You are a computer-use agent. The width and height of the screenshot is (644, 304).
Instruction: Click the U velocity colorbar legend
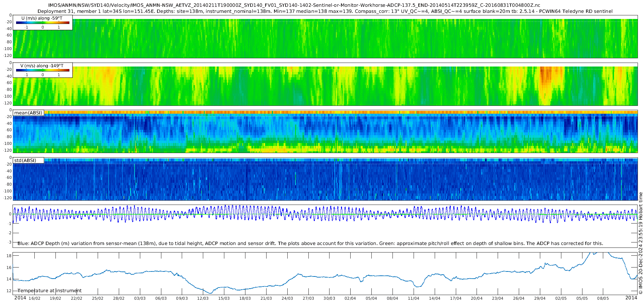(43, 23)
